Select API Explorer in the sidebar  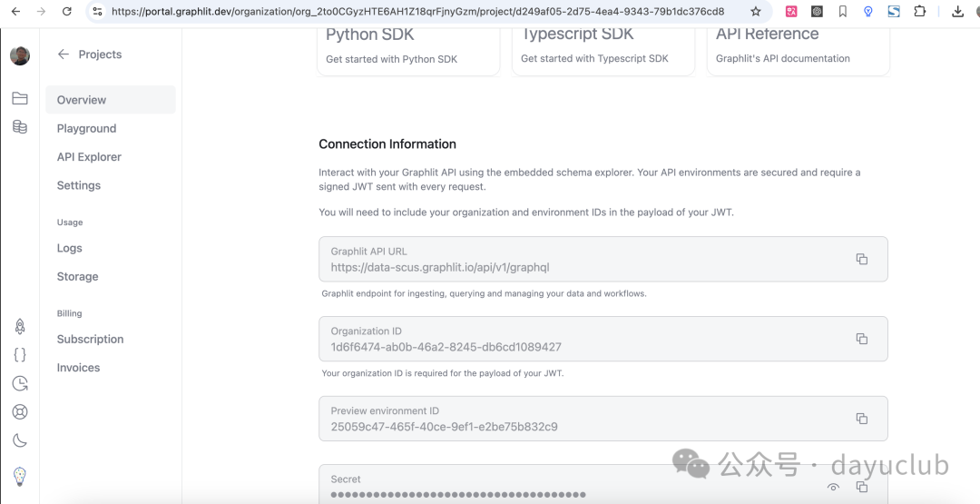click(89, 157)
